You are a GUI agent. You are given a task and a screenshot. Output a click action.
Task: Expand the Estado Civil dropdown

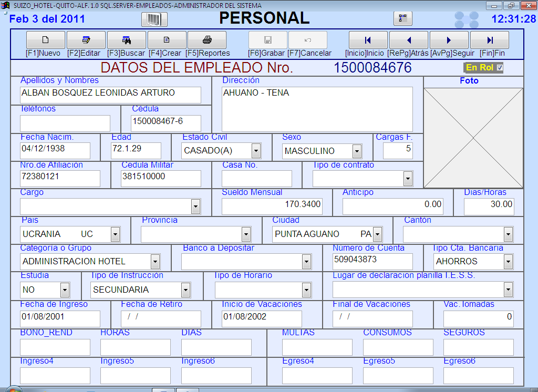[x=256, y=151]
